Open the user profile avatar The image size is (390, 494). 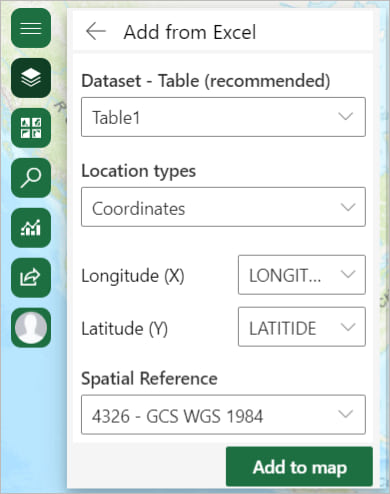coord(31,328)
